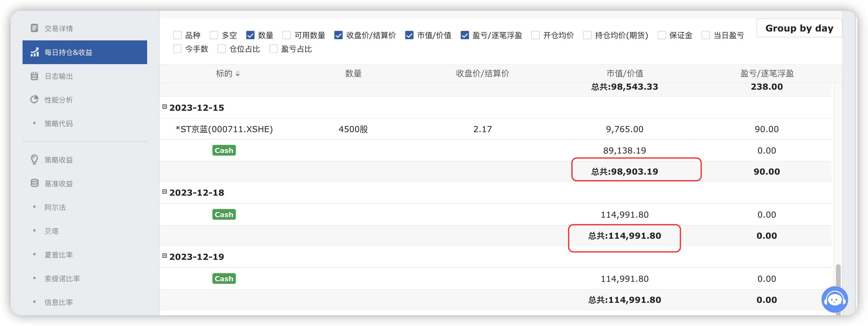The height and width of the screenshot is (326, 868).
Task: Click the 日志输出 calendar icon
Action: [x=34, y=76]
